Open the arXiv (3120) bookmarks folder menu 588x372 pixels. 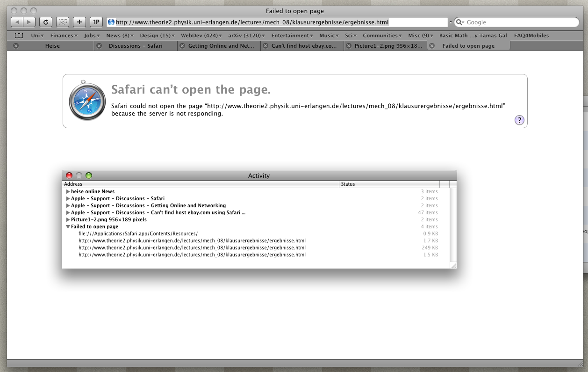[x=247, y=36]
